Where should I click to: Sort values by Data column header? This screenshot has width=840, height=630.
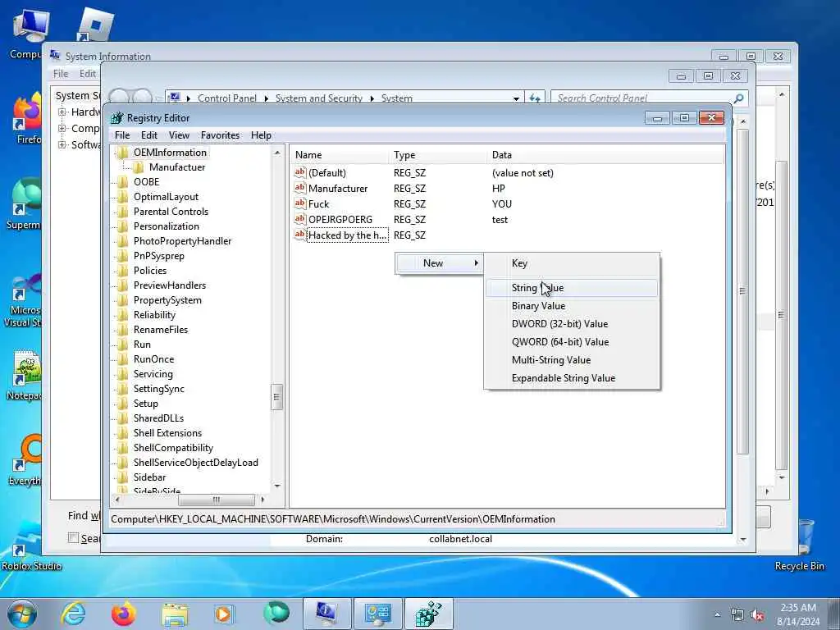click(x=605, y=155)
